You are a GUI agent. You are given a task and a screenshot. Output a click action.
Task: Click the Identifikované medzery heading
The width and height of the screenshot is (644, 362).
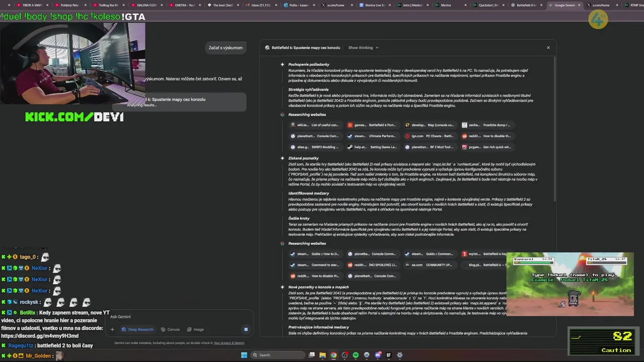tap(308, 193)
